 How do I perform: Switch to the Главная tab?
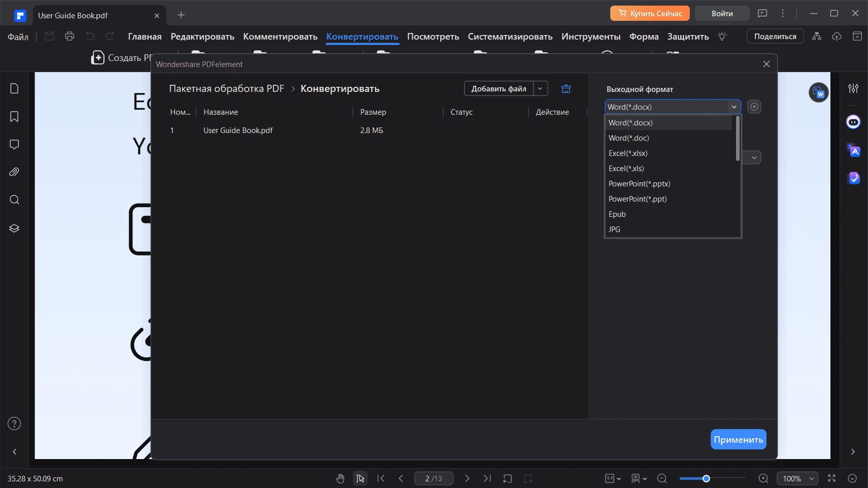(x=145, y=37)
